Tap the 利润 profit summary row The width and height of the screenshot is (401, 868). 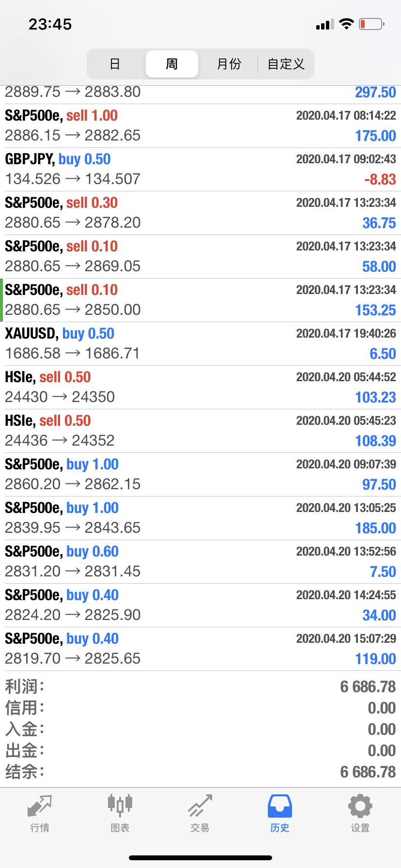point(200,687)
